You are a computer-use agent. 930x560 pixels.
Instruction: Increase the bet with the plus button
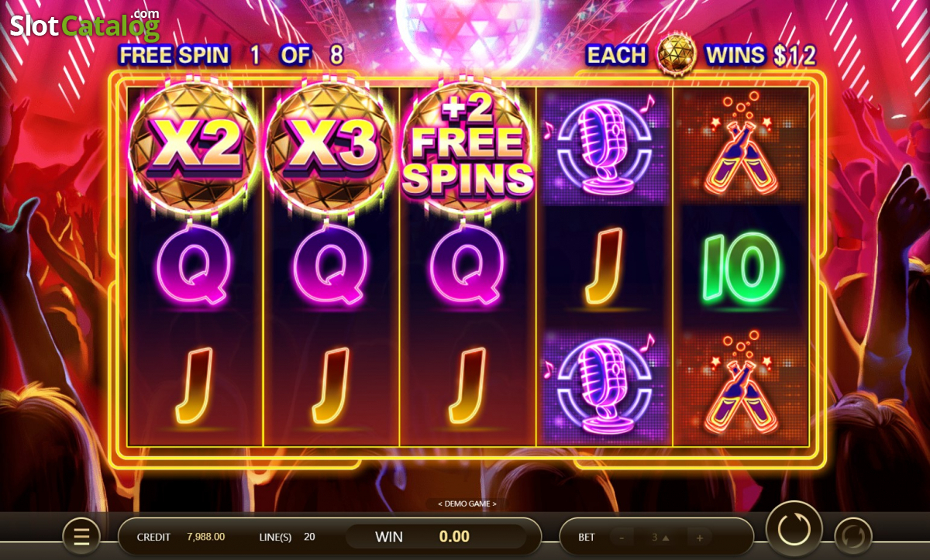[699, 537]
